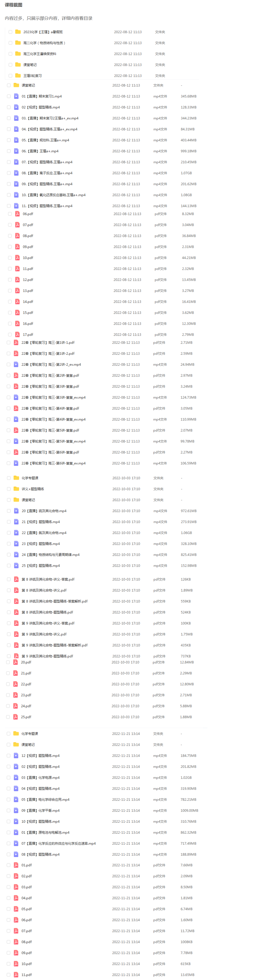The height and width of the screenshot is (980, 269).
Task: Select the checkbox next to 17.pdf
Action: click(10, 335)
